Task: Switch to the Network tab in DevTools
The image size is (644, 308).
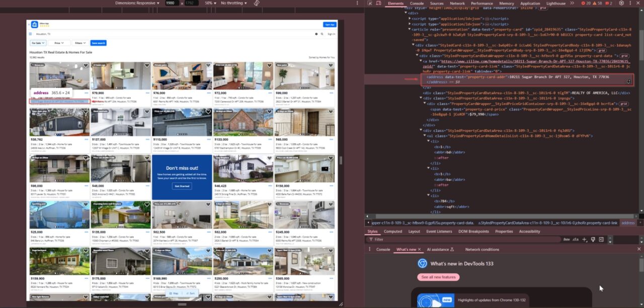Action: (457, 3)
